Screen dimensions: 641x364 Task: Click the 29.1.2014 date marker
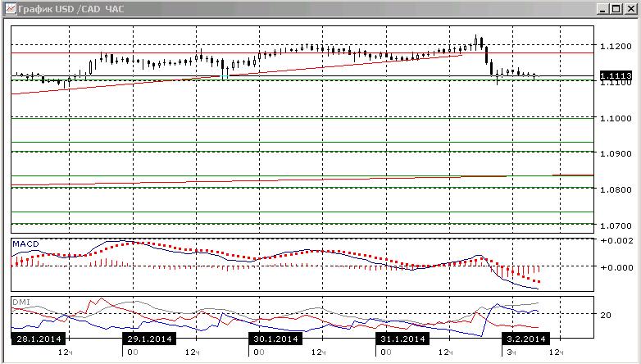[149, 339]
